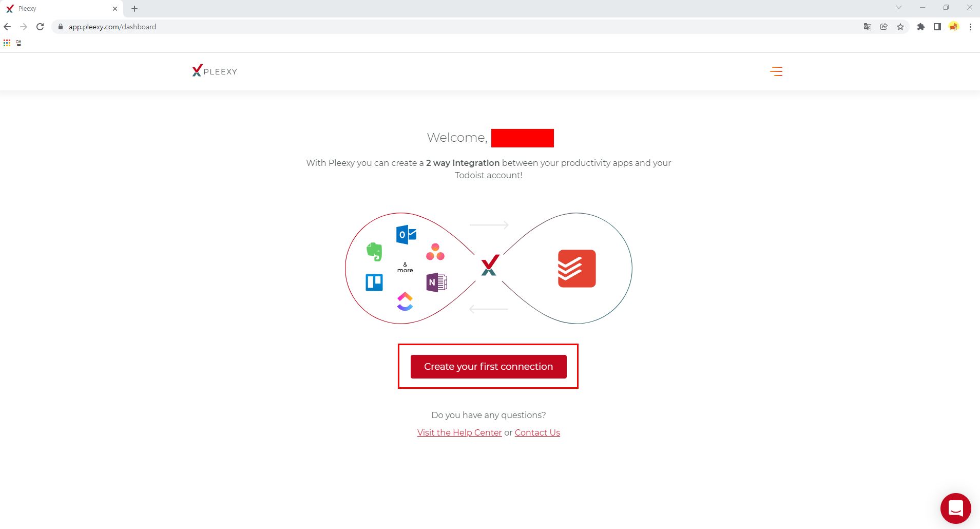Click the share page icon
This screenshot has width=980, height=529.
(884, 27)
